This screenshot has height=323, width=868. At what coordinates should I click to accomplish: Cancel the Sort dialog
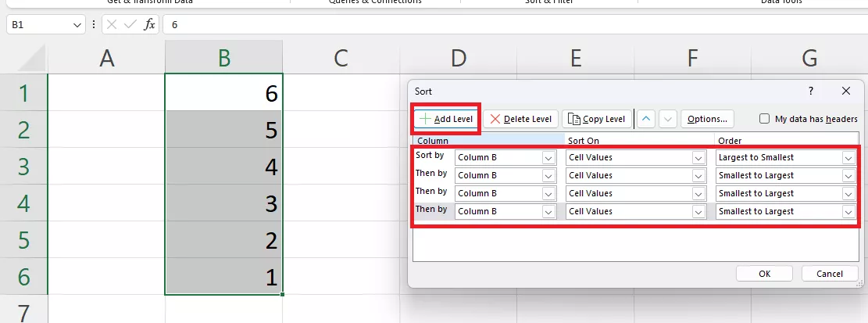[829, 274]
